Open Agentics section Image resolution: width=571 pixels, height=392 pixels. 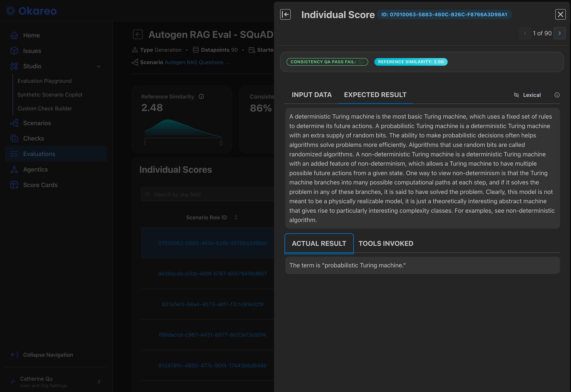tap(35, 169)
